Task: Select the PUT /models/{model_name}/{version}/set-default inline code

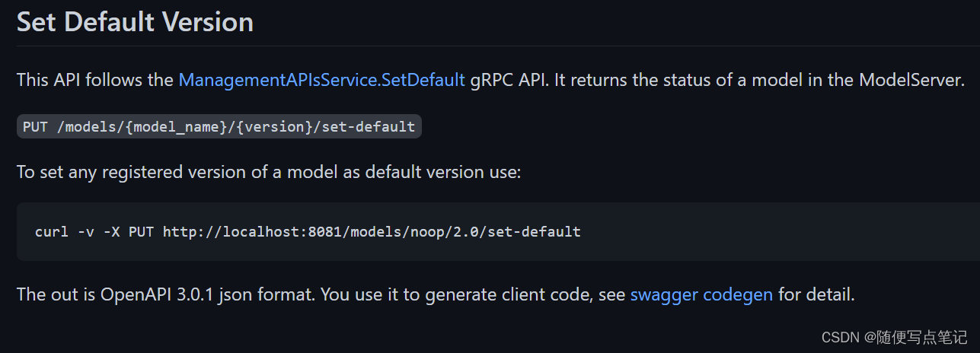Action: pos(219,126)
